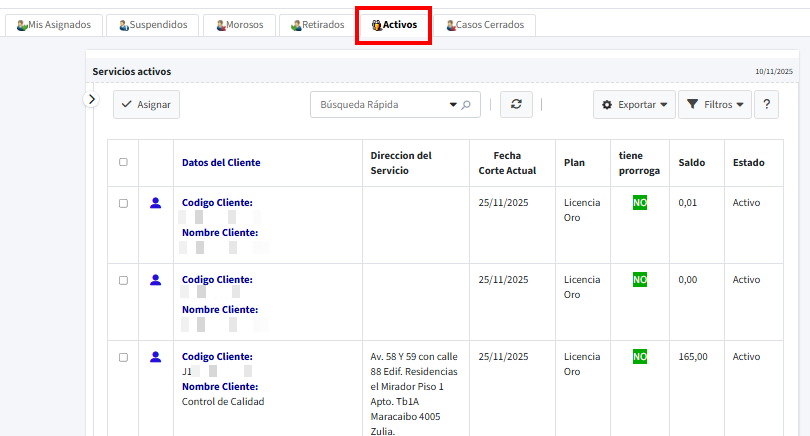The width and height of the screenshot is (810, 436).
Task: Click the Asignar button
Action: [146, 104]
